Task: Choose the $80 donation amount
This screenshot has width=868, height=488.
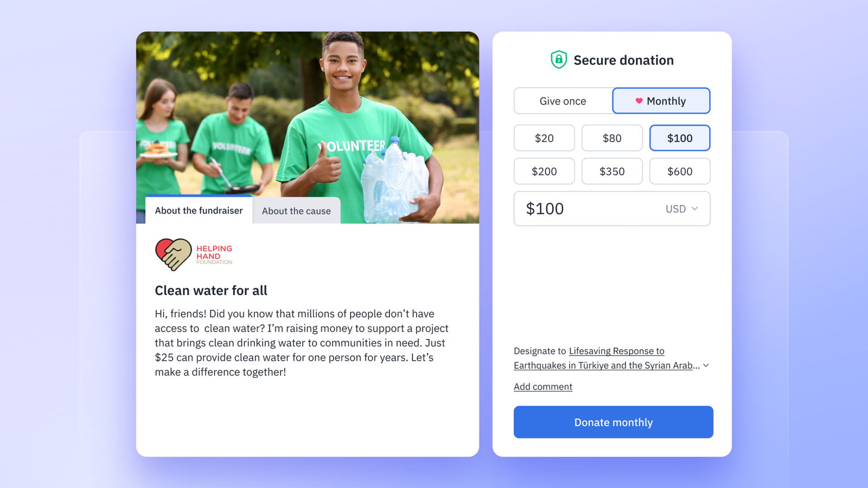Action: [612, 138]
